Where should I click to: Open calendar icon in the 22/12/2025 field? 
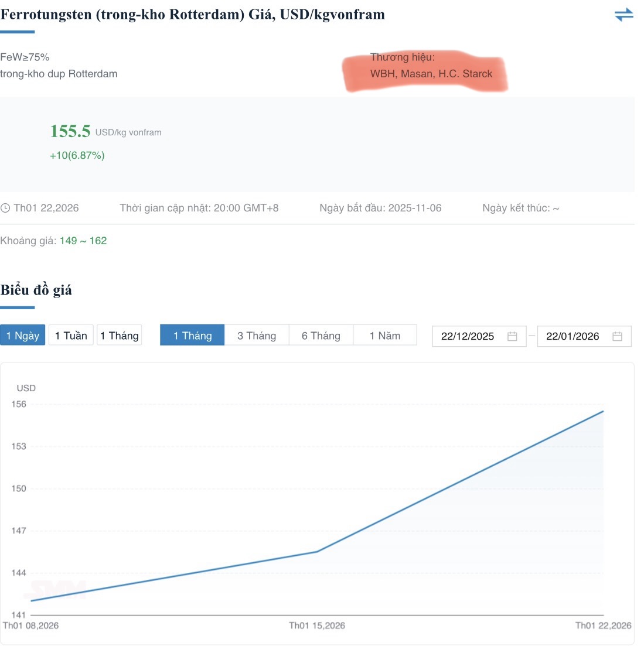(x=512, y=336)
